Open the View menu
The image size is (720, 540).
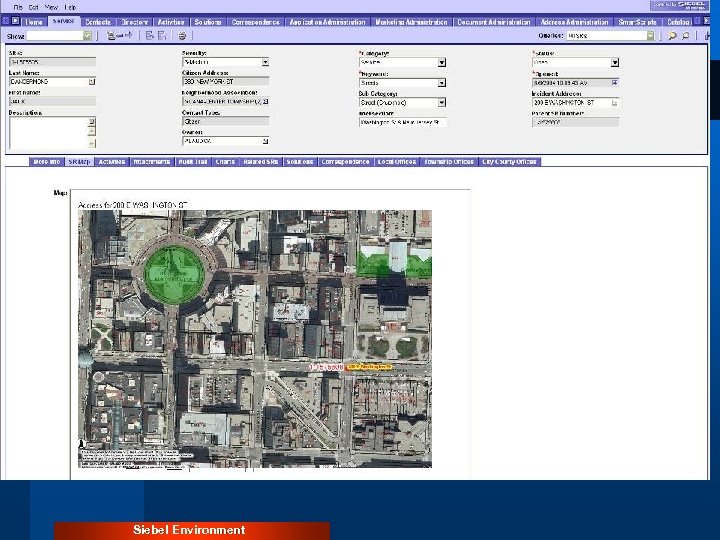pos(51,7)
